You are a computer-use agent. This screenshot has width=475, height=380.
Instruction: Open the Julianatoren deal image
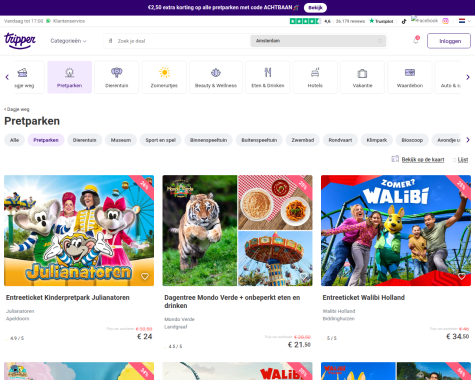click(79, 230)
